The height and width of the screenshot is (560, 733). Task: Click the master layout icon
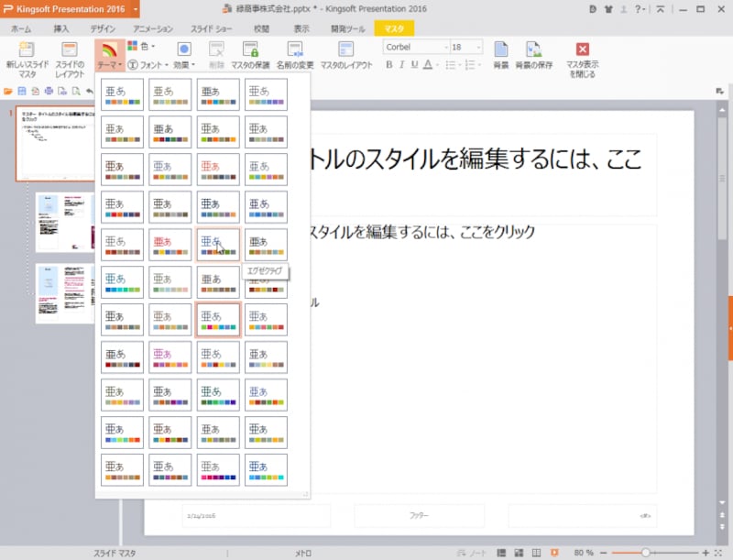348,57
